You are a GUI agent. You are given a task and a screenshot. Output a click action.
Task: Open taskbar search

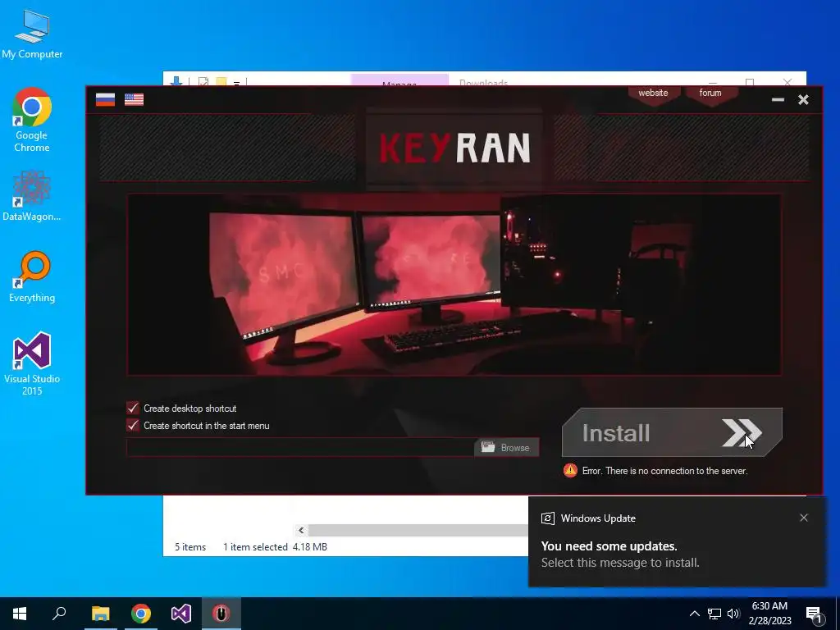[59, 614]
